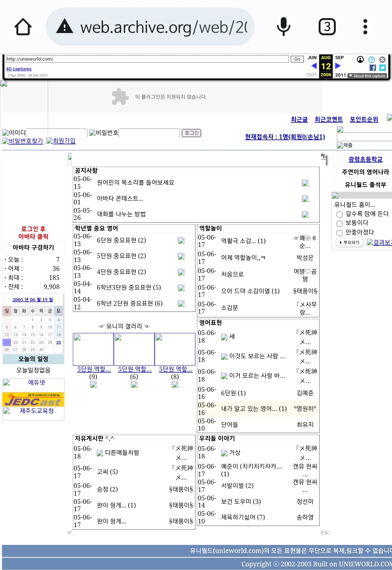Click the 투표하기 vote button
Image resolution: width=392 pixels, height=570 pixels.
click(350, 243)
